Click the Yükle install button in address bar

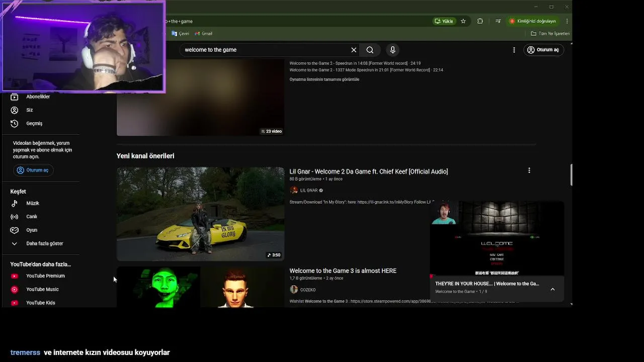(x=444, y=21)
